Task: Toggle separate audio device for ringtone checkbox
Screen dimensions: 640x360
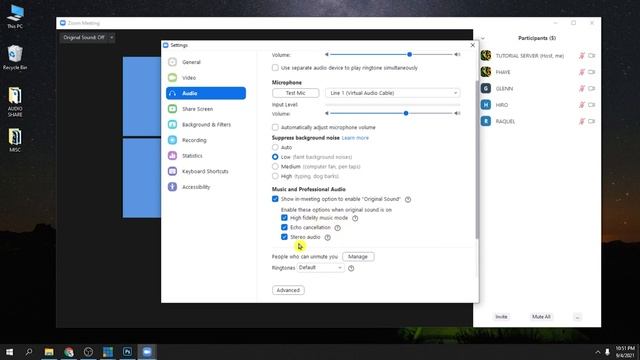Action: point(275,68)
